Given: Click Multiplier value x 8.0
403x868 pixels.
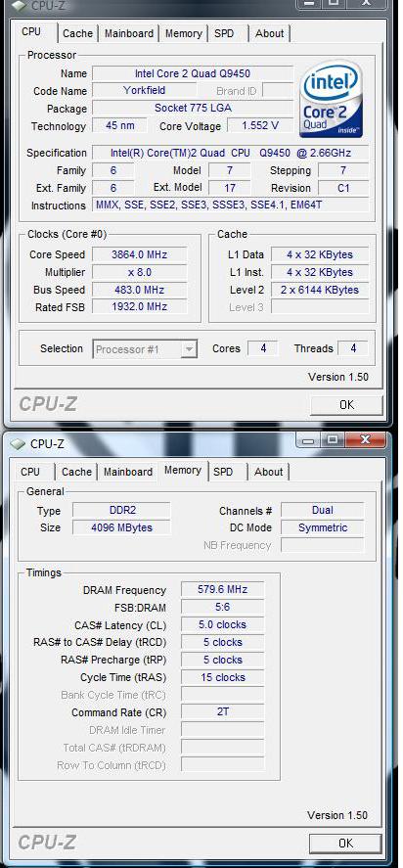Looking at the screenshot, I should point(140,272).
